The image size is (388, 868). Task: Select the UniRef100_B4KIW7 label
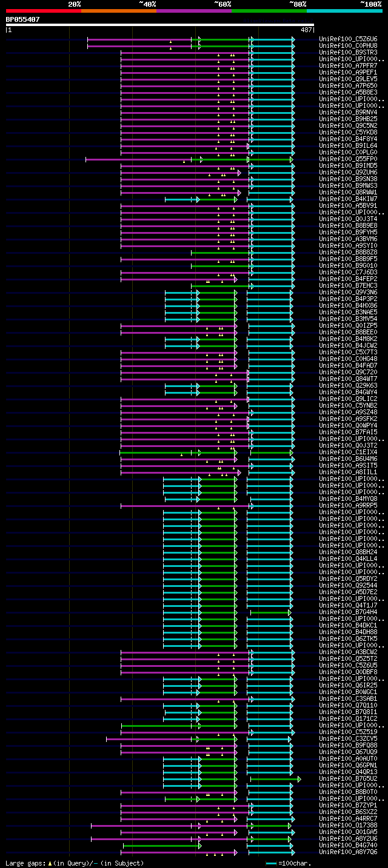348,199
